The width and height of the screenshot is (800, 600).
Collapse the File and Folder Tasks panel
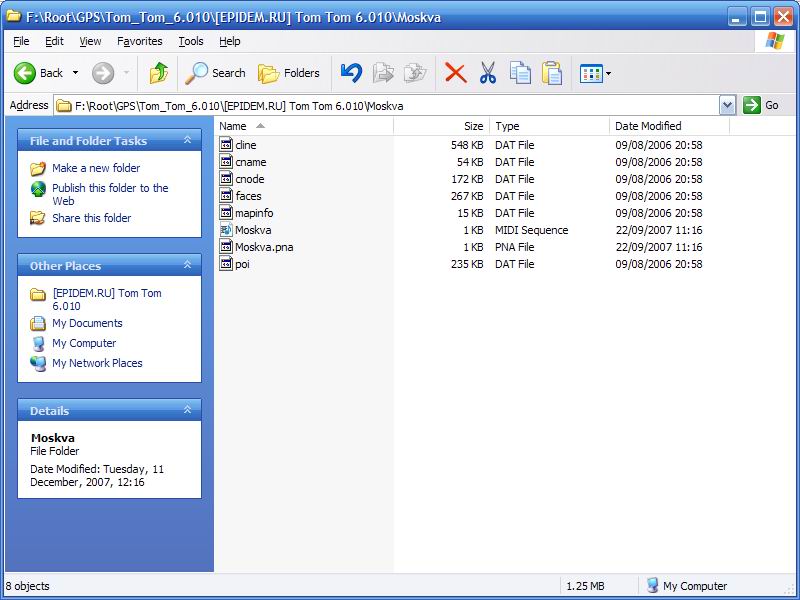(187, 141)
